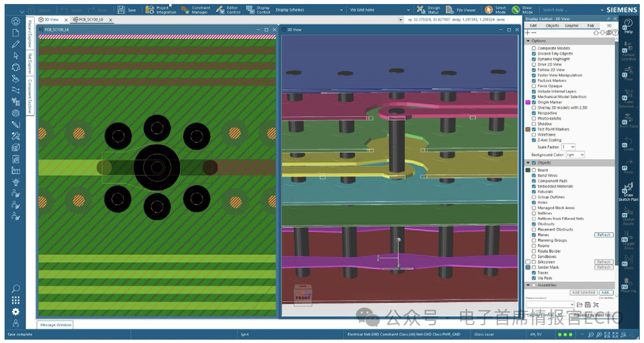
Task: Open the scheme name combo box at panel bottom
Action: (x=550, y=305)
